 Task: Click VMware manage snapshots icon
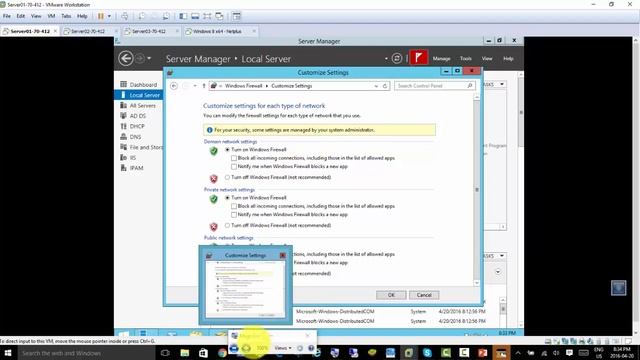click(166, 16)
